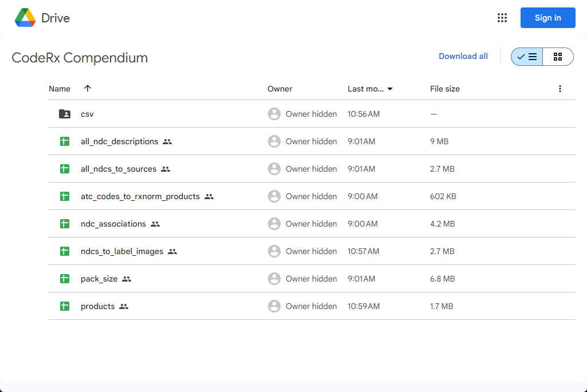The height and width of the screenshot is (392, 587).
Task: Sort files by the Owner column
Action: coord(279,89)
